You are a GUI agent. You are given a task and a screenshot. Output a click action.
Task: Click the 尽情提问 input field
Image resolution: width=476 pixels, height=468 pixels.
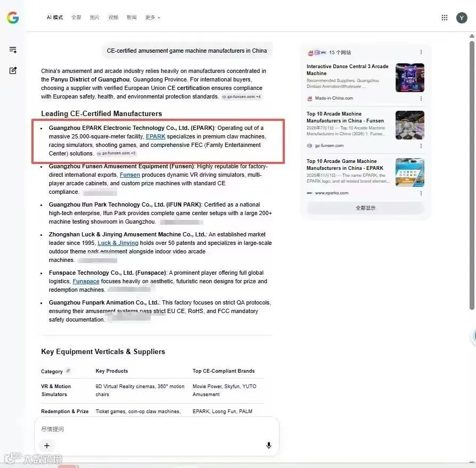tap(157, 429)
